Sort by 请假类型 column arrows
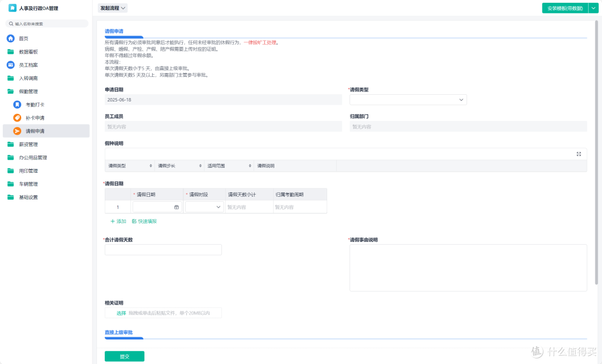 (151, 166)
